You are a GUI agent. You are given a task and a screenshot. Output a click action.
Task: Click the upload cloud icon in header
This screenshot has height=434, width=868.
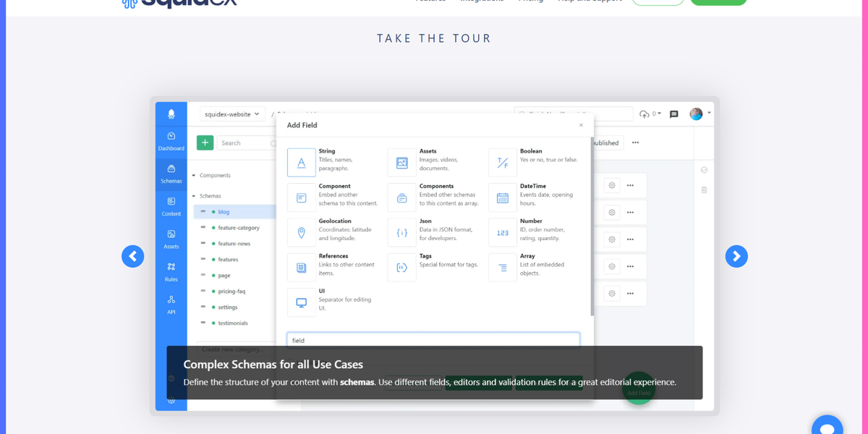(644, 114)
